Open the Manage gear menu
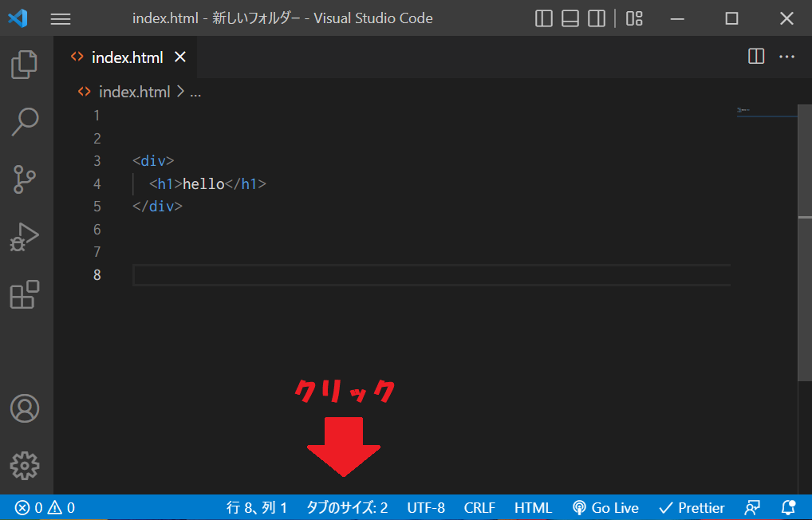This screenshot has height=520, width=812. pyautogui.click(x=25, y=466)
